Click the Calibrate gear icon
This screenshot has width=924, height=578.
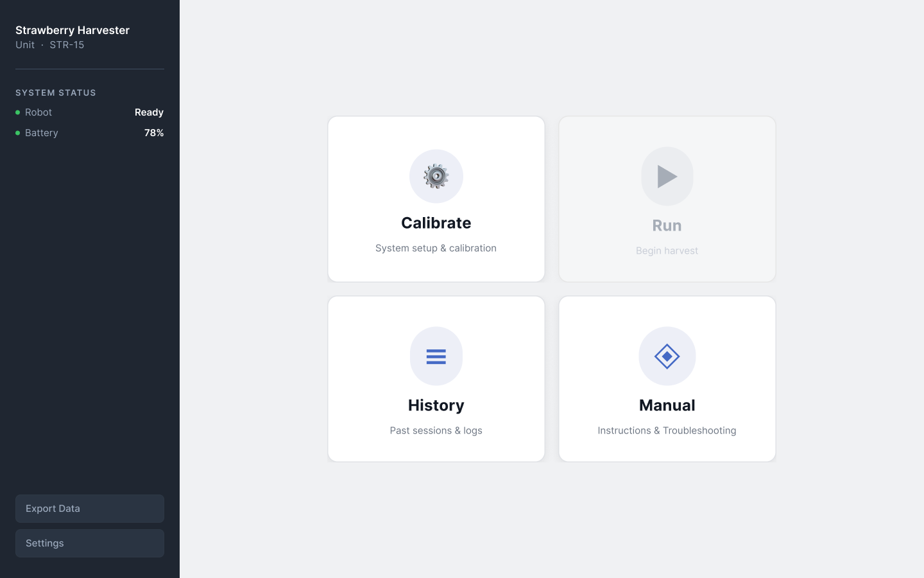click(x=436, y=176)
